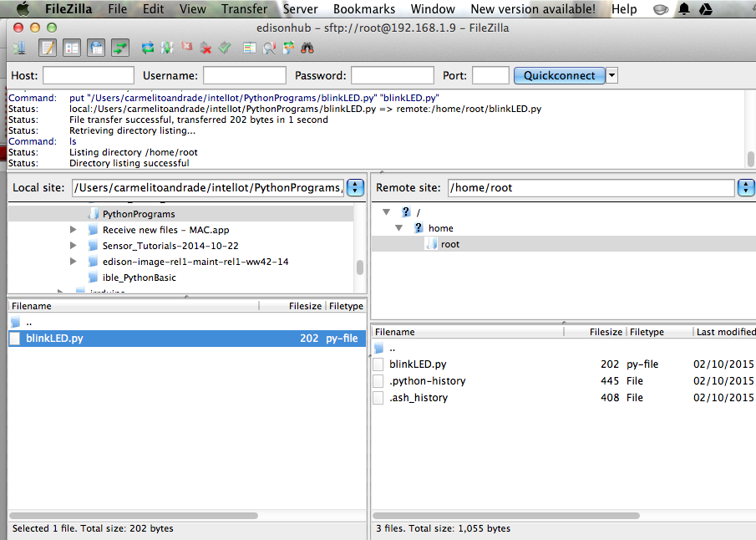Search remote files with binoculars icon
756x540 pixels.
point(307,48)
